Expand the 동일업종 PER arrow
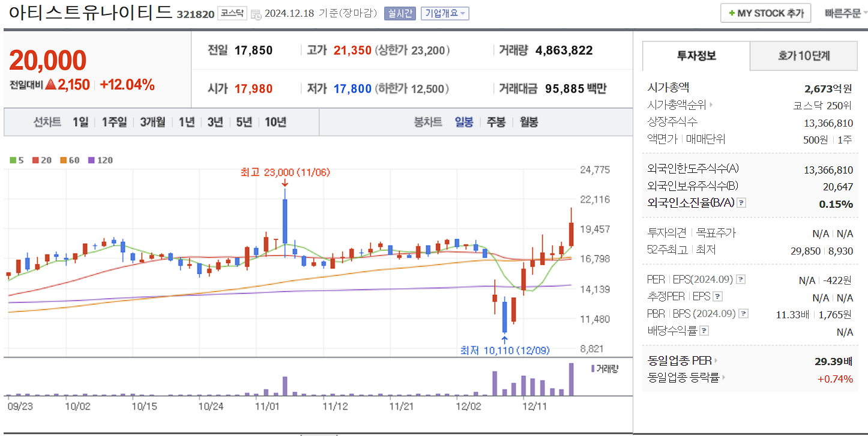 coord(716,361)
